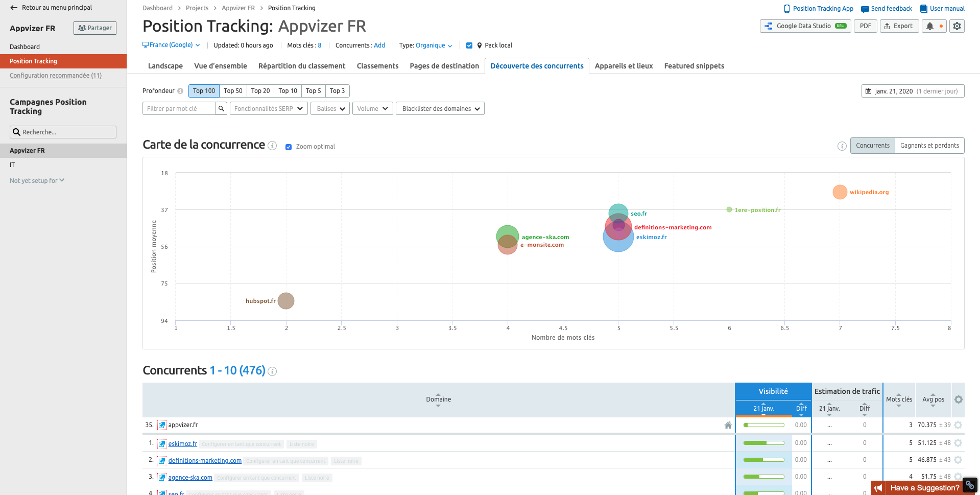Switch chart to Concurrents view
980x495 pixels.
pyautogui.click(x=873, y=146)
